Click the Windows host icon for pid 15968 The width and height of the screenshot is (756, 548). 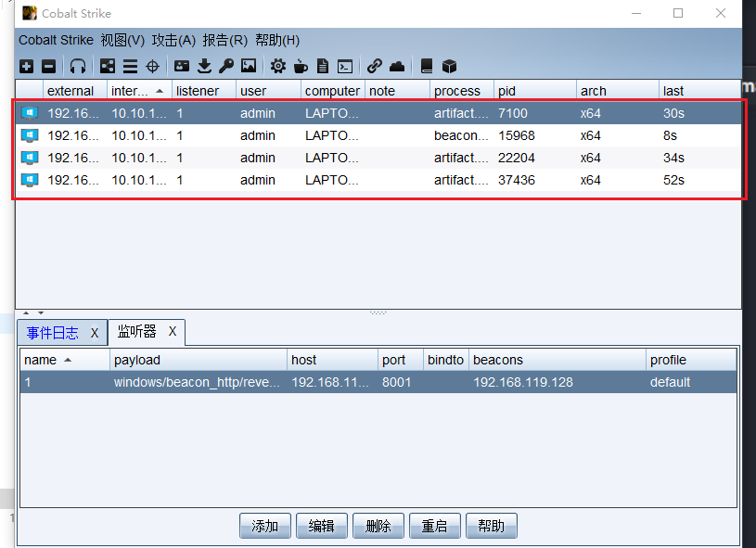click(x=30, y=135)
